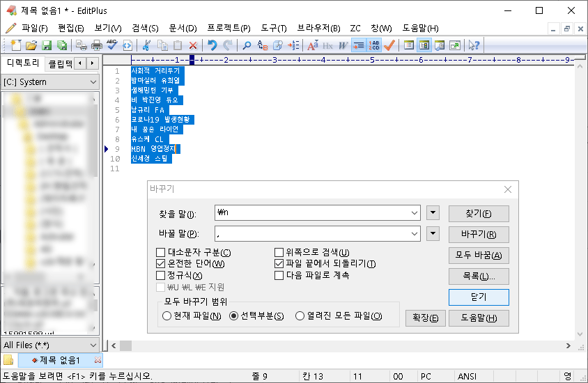Select 선택부분 radio button
The image size is (588, 383).
coord(233,316)
